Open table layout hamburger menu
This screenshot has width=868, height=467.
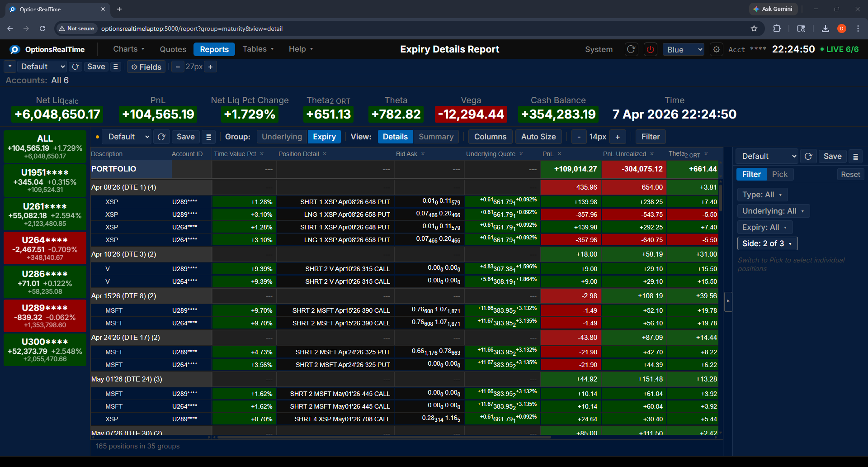click(x=208, y=137)
